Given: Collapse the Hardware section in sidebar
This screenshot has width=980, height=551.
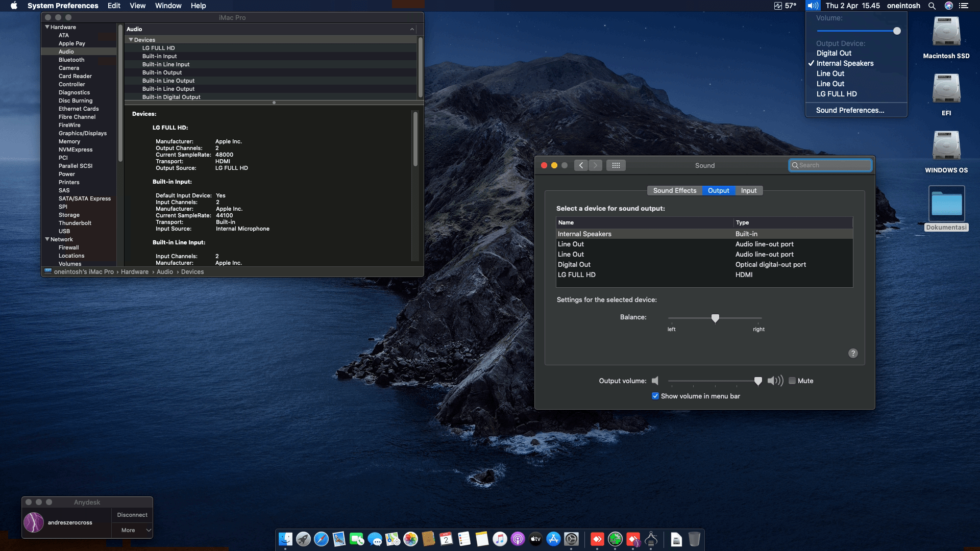Looking at the screenshot, I should [47, 27].
